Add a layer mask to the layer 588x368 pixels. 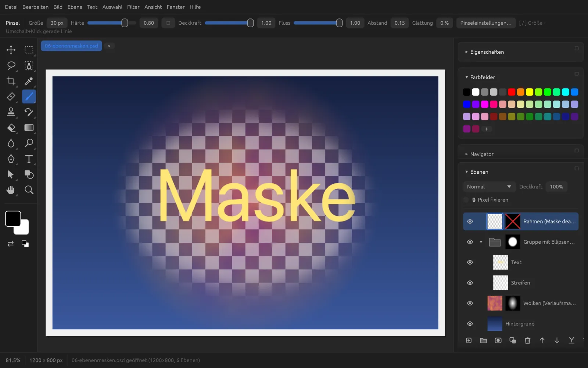pos(498,340)
